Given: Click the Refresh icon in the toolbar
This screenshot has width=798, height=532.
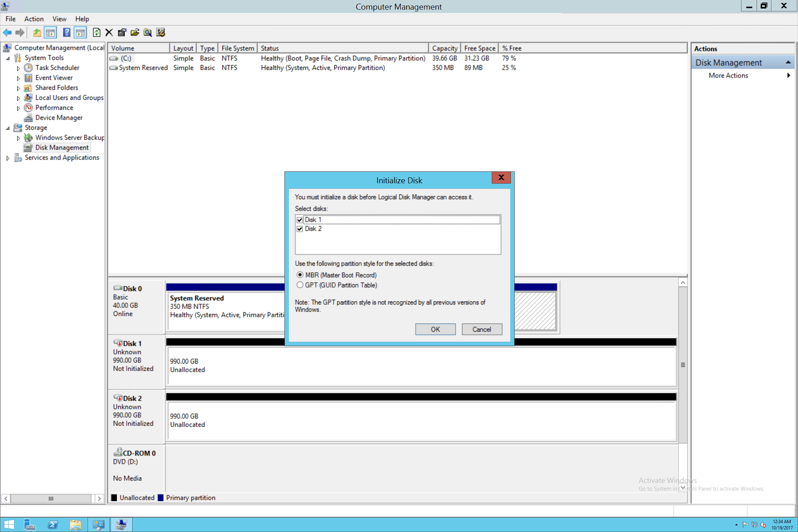Looking at the screenshot, I should pos(96,33).
